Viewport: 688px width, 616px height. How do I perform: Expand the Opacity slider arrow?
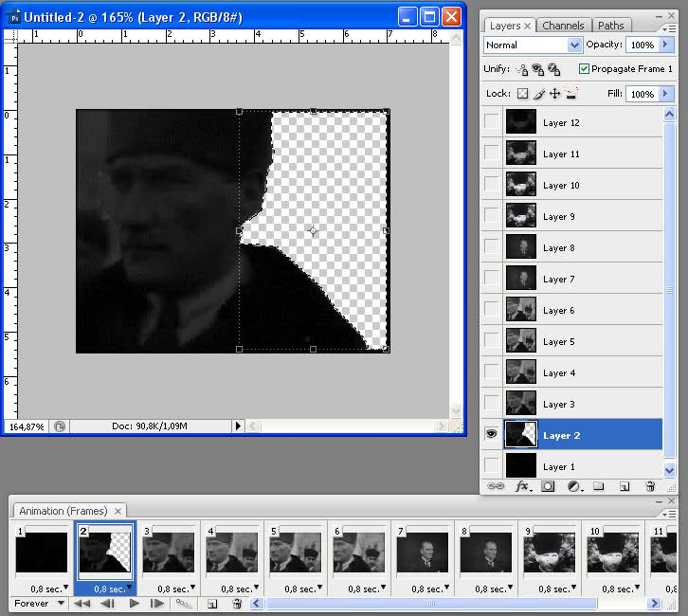click(x=666, y=45)
